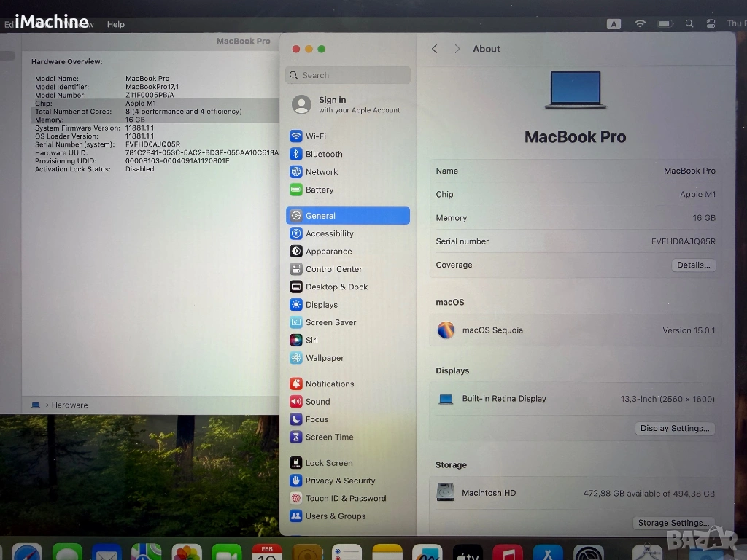Click the forward chevron beside About
Viewport: 747px width, 560px height.
click(x=457, y=49)
